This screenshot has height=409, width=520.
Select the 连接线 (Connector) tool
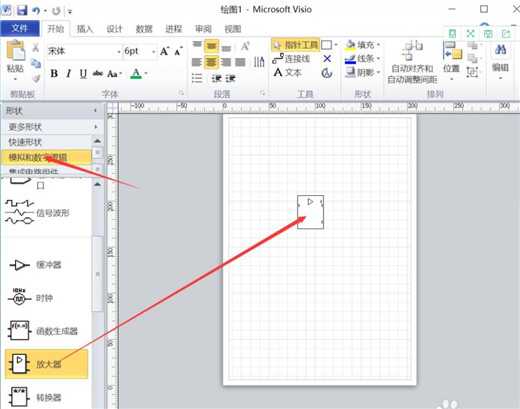point(291,59)
